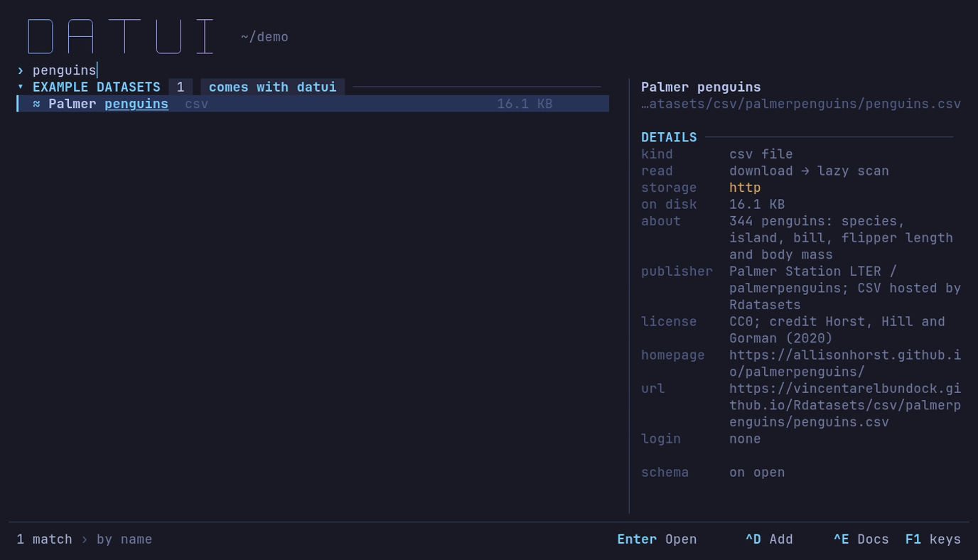The height and width of the screenshot is (560, 978).
Task: Click the 'on disk' field label
Action: [x=669, y=205]
